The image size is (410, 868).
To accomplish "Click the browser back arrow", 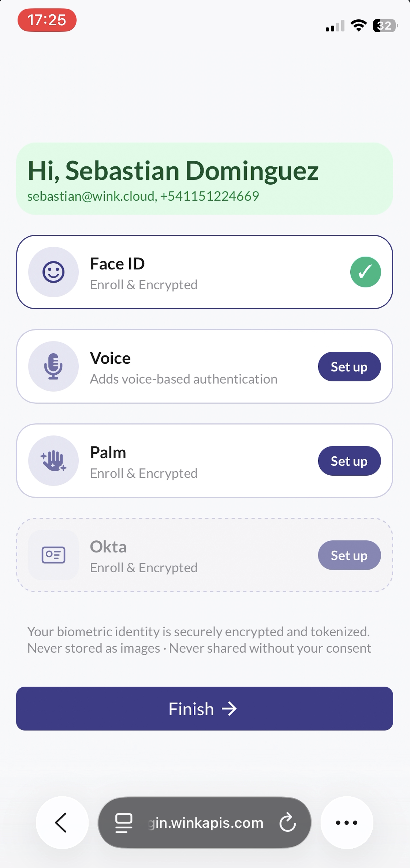I will point(62,823).
